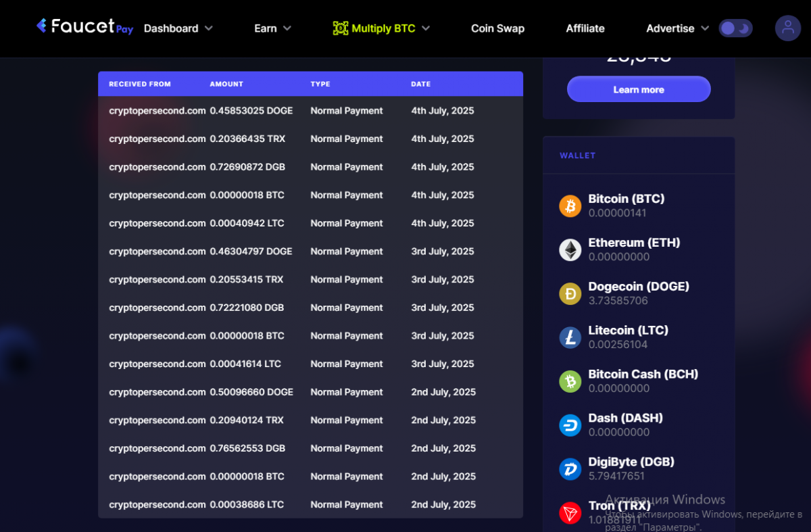The width and height of the screenshot is (811, 532).
Task: Click the WALLET section heading
Action: point(577,155)
